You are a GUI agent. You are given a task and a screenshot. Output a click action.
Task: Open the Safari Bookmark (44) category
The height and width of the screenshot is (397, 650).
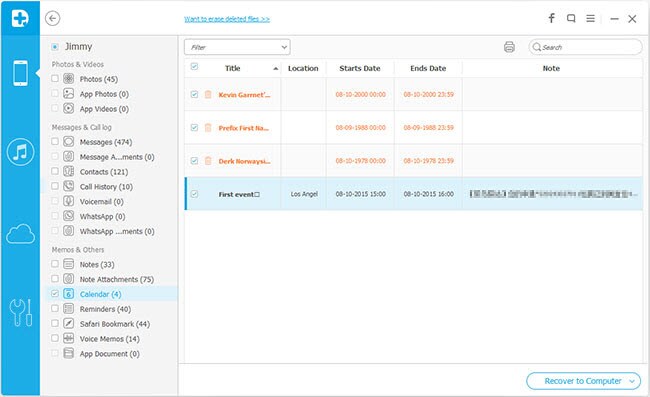tap(115, 324)
